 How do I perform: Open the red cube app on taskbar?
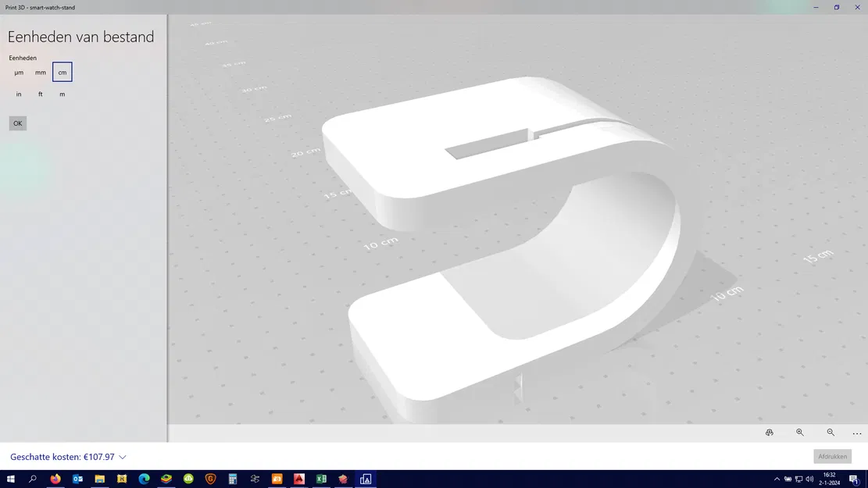343,479
